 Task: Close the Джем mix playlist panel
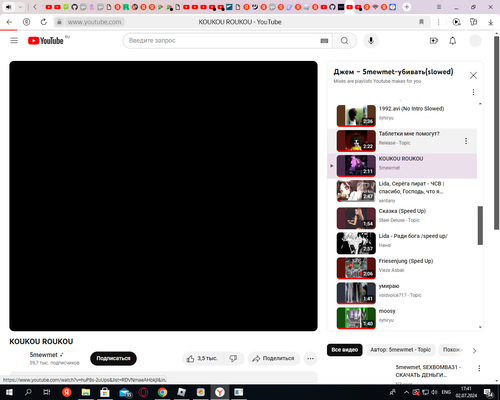473,75
